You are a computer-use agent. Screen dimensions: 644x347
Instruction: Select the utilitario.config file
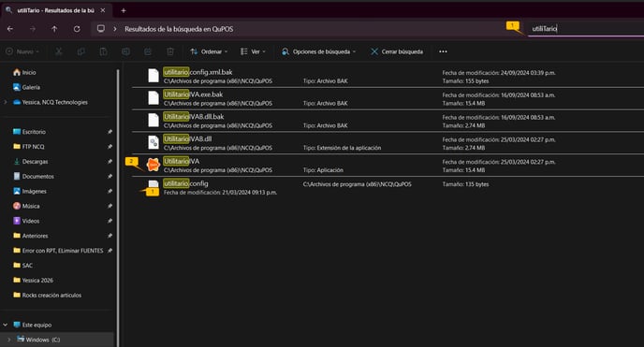[x=388, y=187]
